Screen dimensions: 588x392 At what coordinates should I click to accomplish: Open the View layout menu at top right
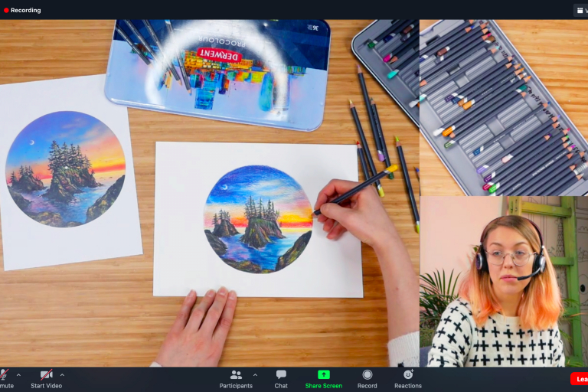pyautogui.click(x=580, y=10)
